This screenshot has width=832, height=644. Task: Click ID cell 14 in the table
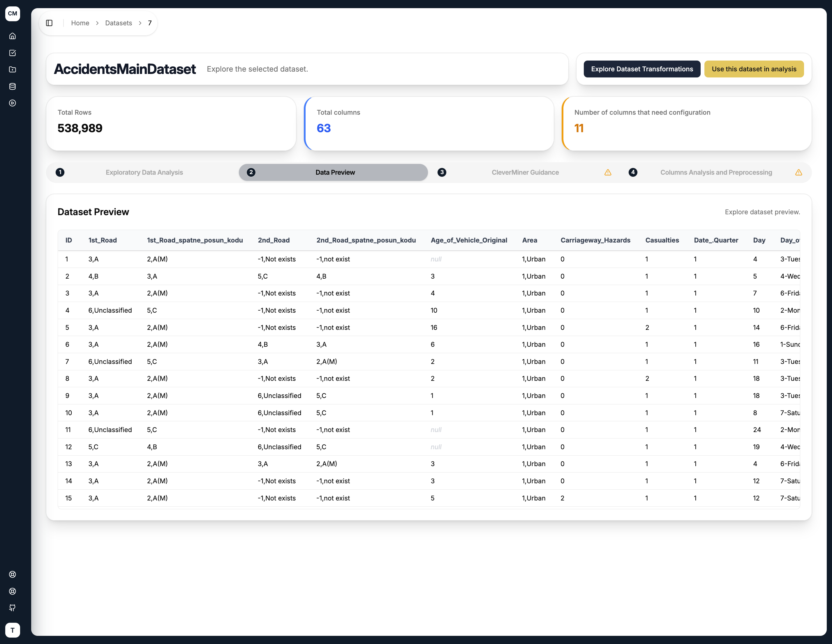point(68,481)
